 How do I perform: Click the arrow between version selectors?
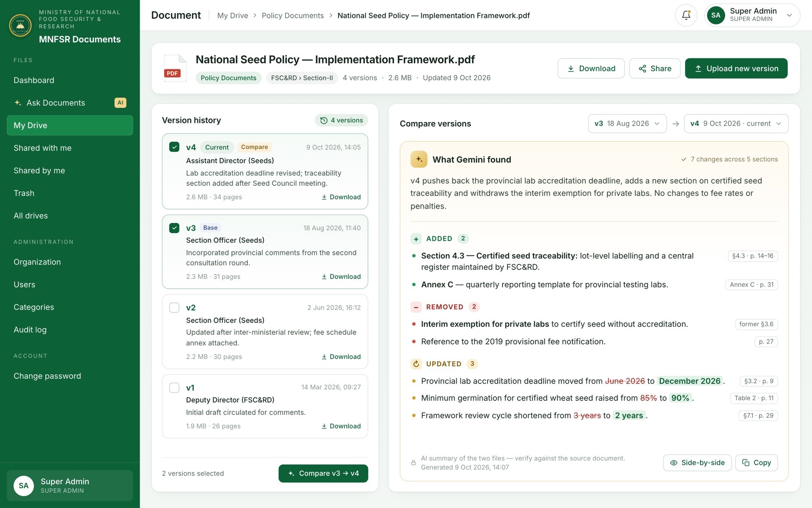coord(675,124)
